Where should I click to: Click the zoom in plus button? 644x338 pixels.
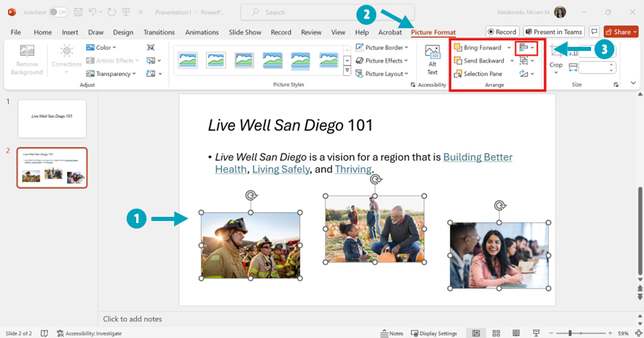point(610,333)
